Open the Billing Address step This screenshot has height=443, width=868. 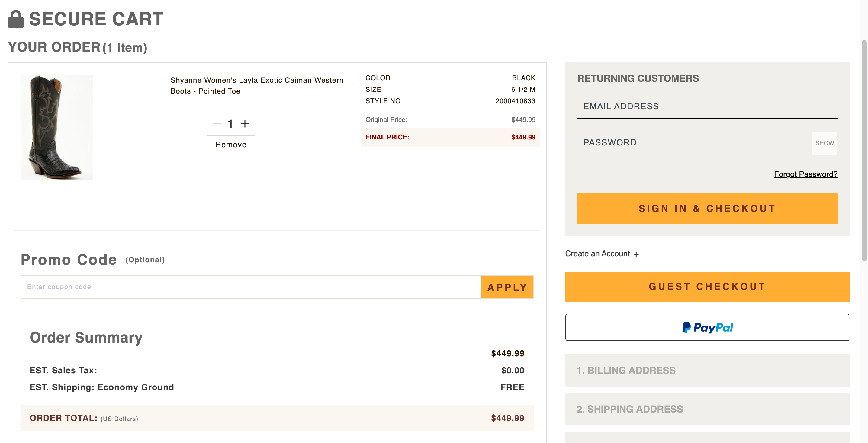(x=707, y=370)
